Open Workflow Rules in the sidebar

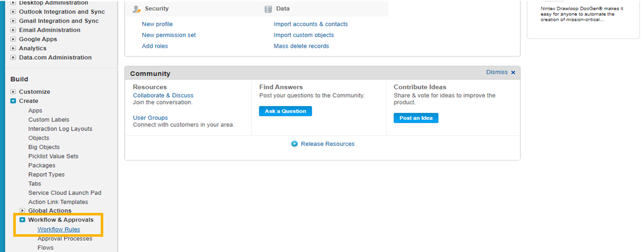click(58, 230)
